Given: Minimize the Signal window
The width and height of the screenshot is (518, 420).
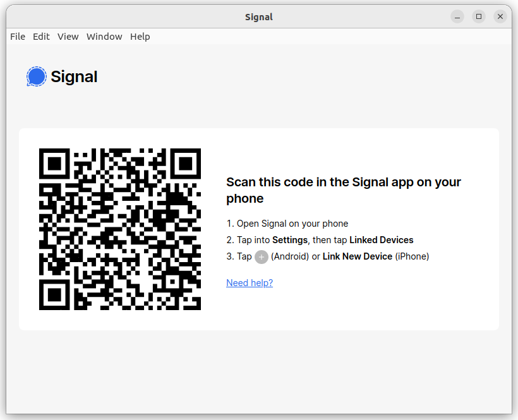Looking at the screenshot, I should (457, 16).
